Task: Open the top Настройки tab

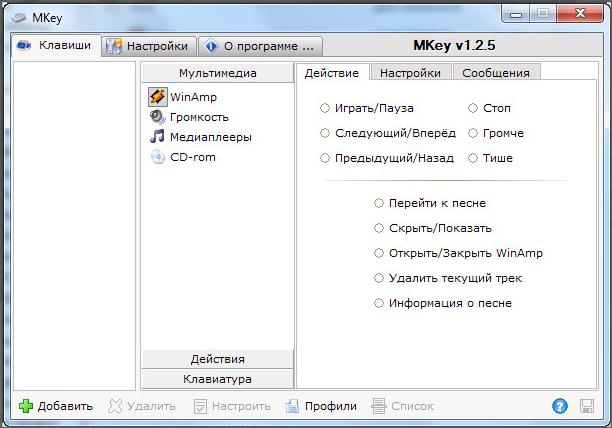Action: pos(149,46)
